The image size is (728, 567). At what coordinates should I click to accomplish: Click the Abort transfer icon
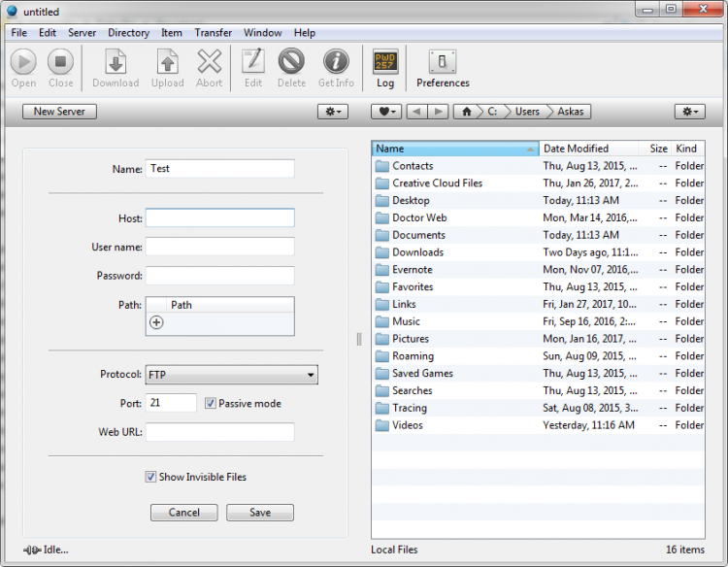pos(210,62)
